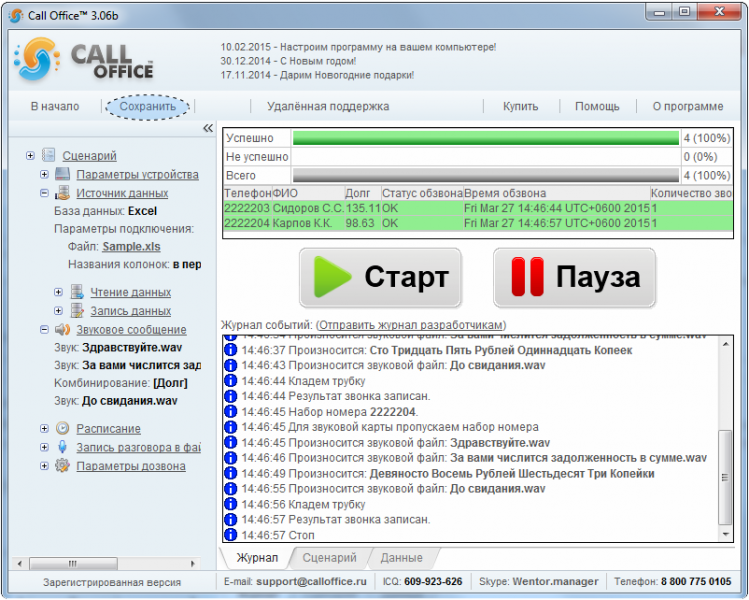Click the log scrollbar down arrow

point(726,534)
